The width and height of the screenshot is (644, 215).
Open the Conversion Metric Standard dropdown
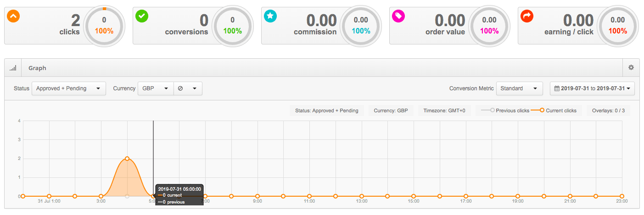520,88
